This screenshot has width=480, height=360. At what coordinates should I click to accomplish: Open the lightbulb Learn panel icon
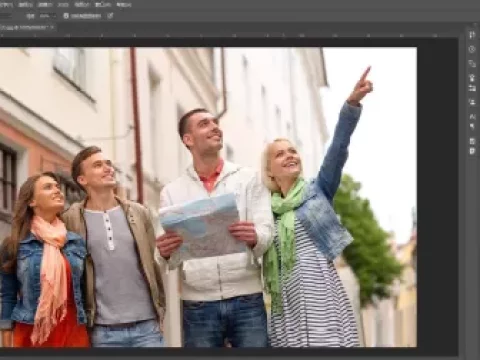pos(472,78)
